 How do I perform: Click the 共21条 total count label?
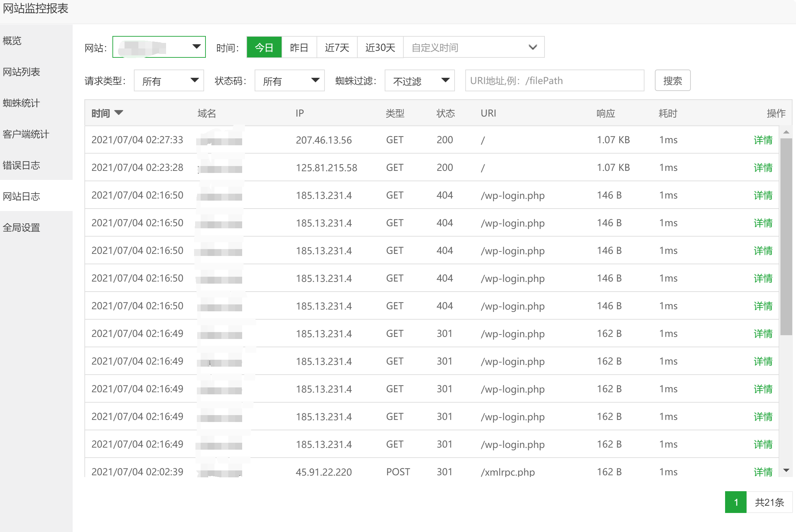pyautogui.click(x=769, y=502)
